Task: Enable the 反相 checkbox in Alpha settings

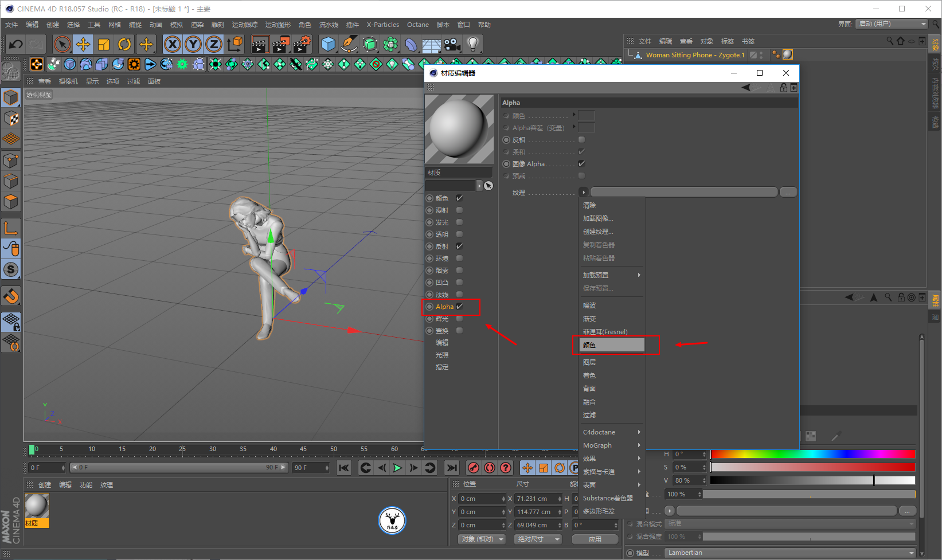Action: pos(581,140)
